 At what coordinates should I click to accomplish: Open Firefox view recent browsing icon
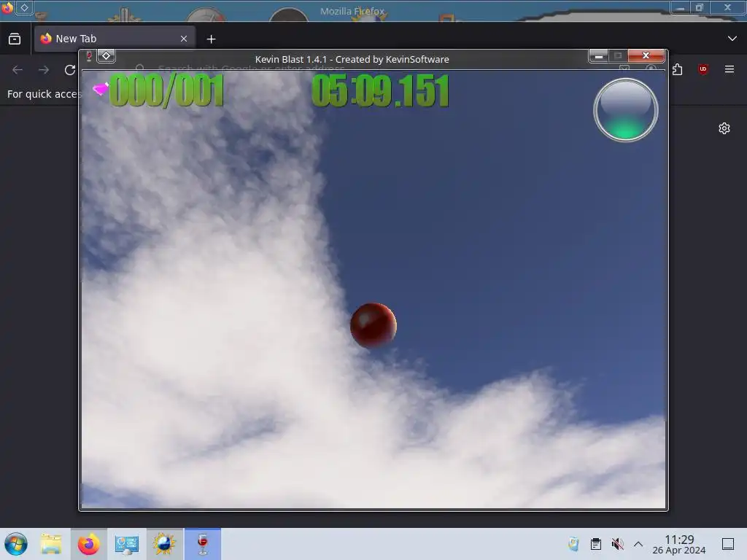pos(15,39)
